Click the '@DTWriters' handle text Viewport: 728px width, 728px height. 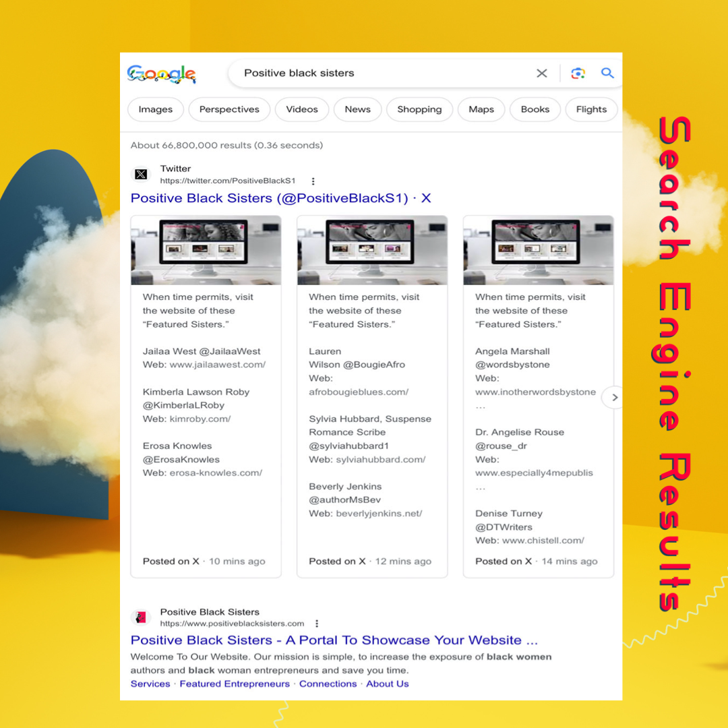(504, 527)
